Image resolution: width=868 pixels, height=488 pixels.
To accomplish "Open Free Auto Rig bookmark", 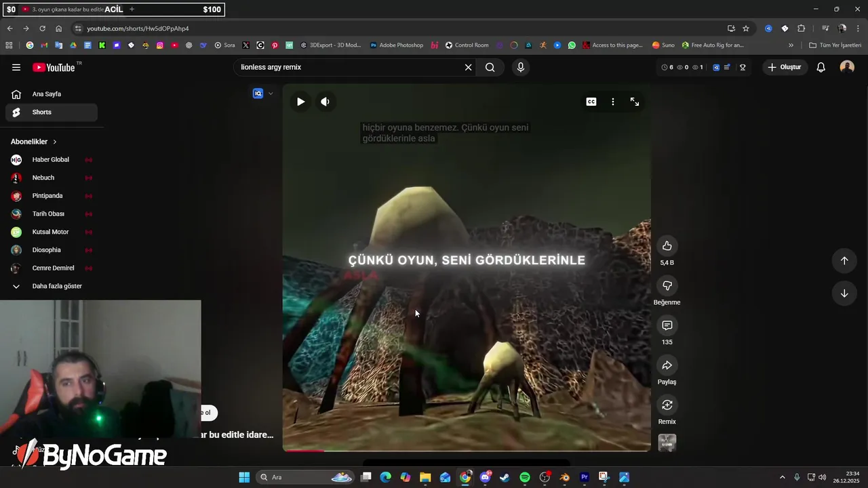I will 713,45.
